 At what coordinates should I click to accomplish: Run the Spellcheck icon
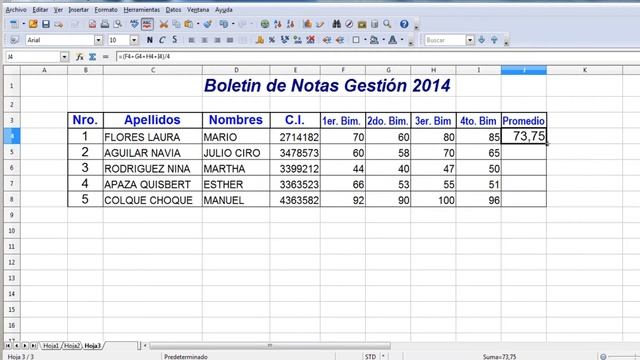click(134, 24)
